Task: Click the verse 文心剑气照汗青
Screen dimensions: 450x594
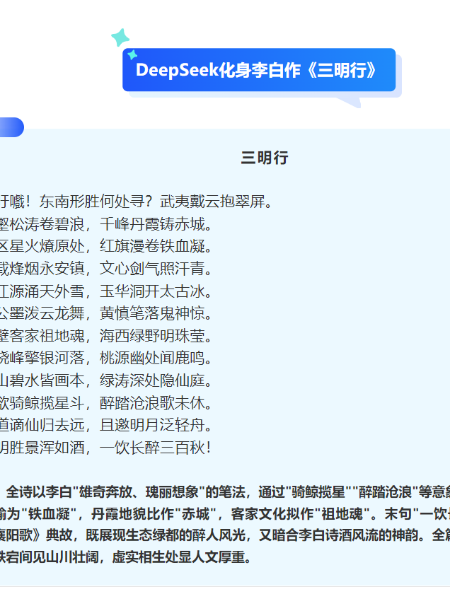Action: coord(156,269)
